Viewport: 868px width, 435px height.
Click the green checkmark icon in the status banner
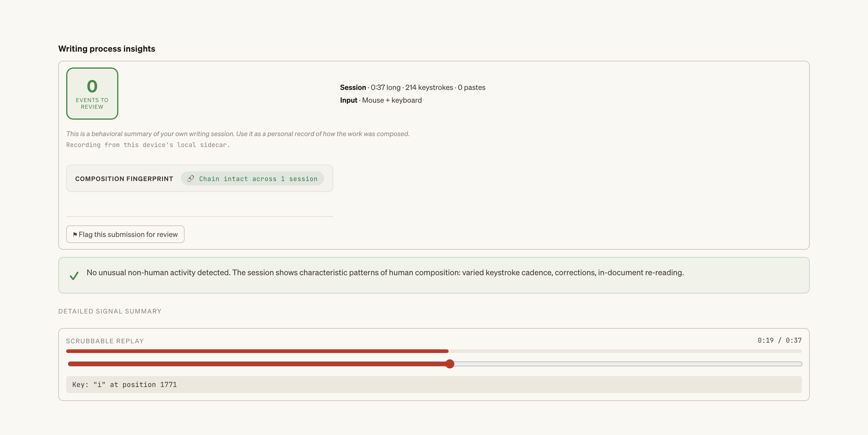[x=74, y=276]
